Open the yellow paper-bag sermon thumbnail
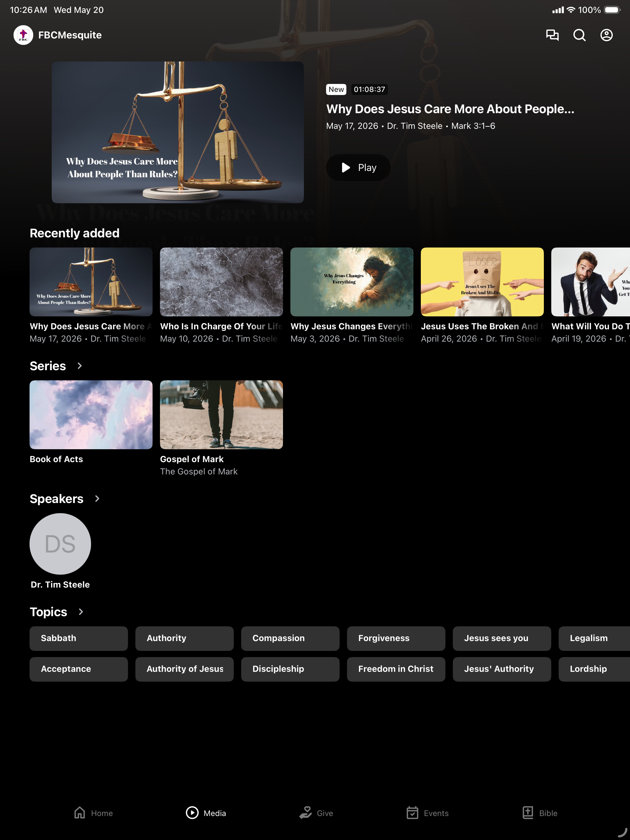This screenshot has height=840, width=630. [x=482, y=282]
